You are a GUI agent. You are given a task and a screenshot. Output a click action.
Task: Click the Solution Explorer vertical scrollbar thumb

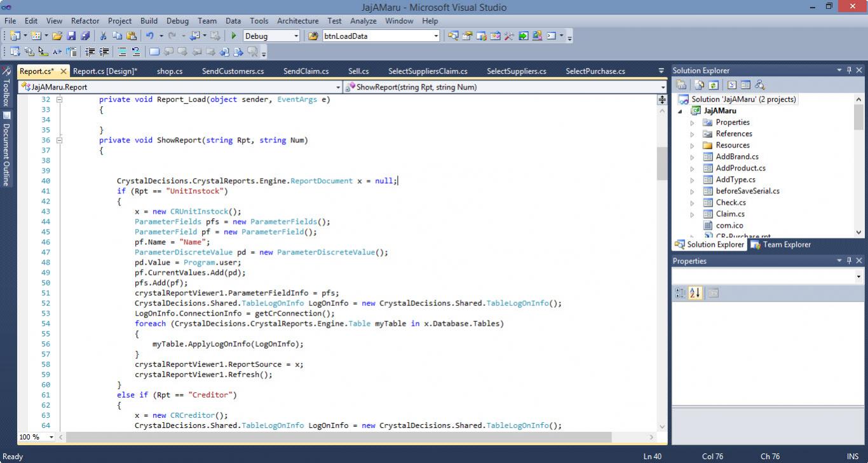click(x=858, y=118)
